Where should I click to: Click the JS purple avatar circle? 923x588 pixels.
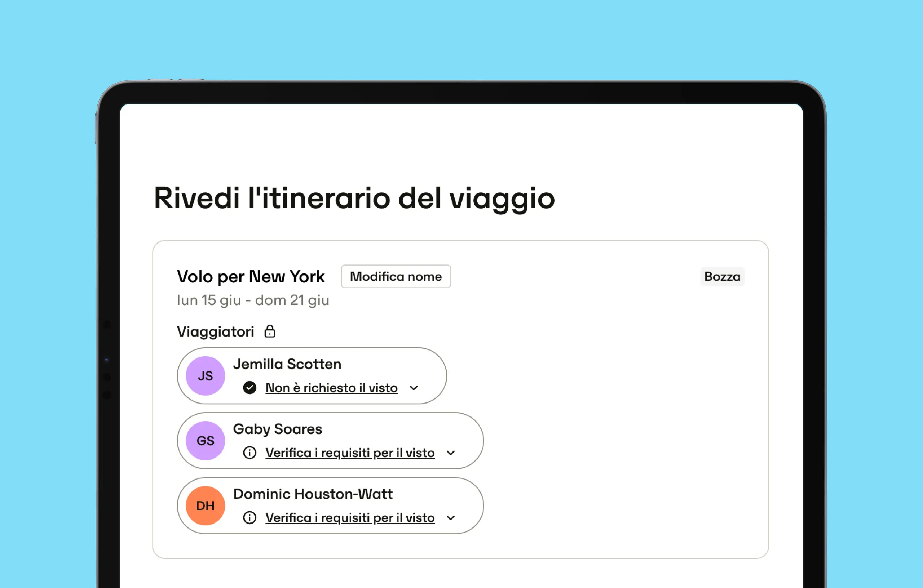click(x=206, y=376)
